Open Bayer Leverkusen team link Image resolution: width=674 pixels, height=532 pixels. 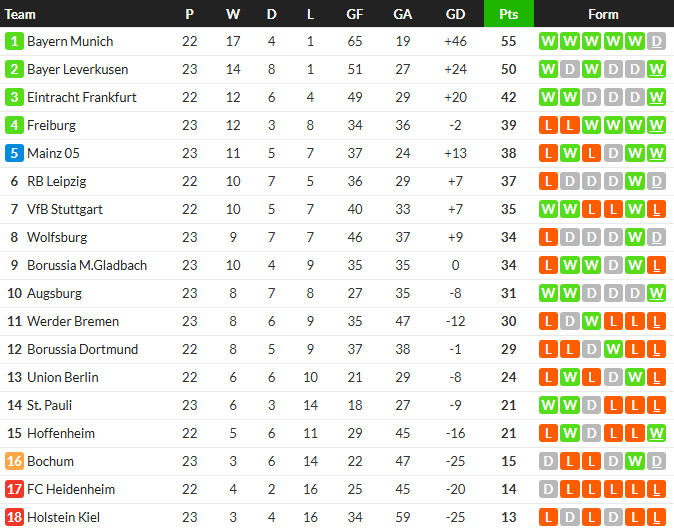point(76,70)
